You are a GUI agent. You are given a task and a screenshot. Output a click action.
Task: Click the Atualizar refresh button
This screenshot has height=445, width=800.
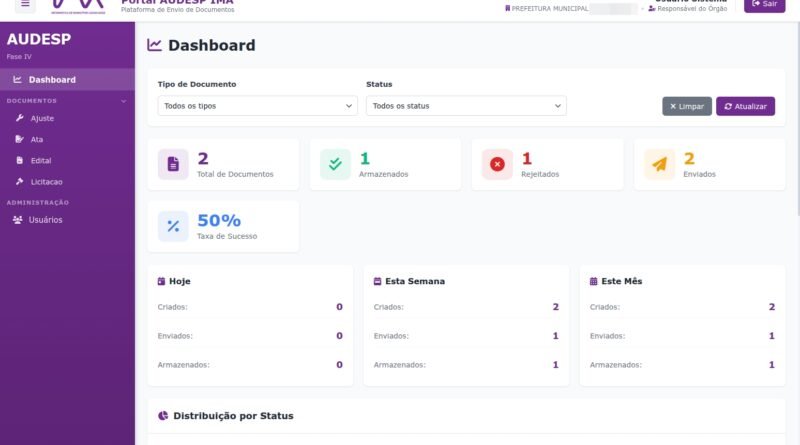[x=745, y=106]
